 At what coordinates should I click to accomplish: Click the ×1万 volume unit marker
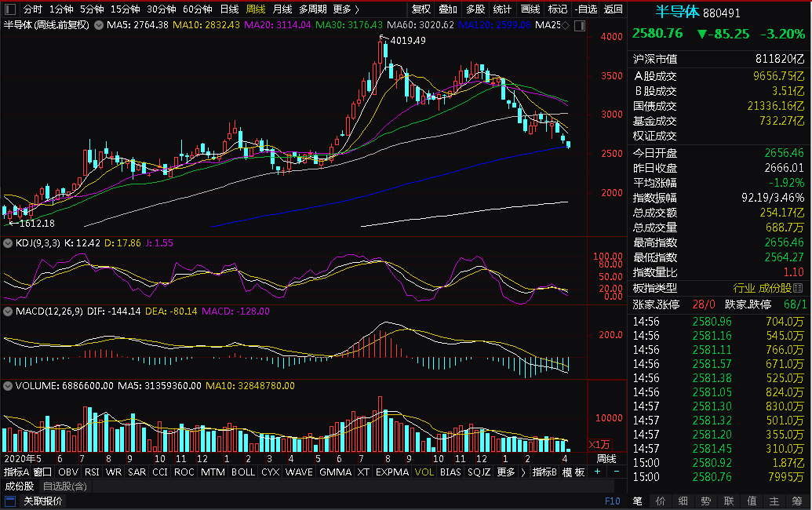(599, 445)
